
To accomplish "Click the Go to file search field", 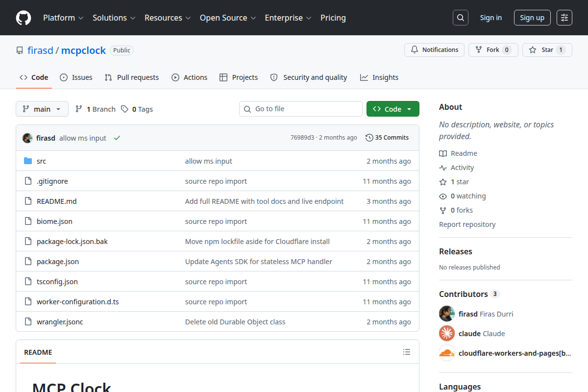I will (x=301, y=109).
